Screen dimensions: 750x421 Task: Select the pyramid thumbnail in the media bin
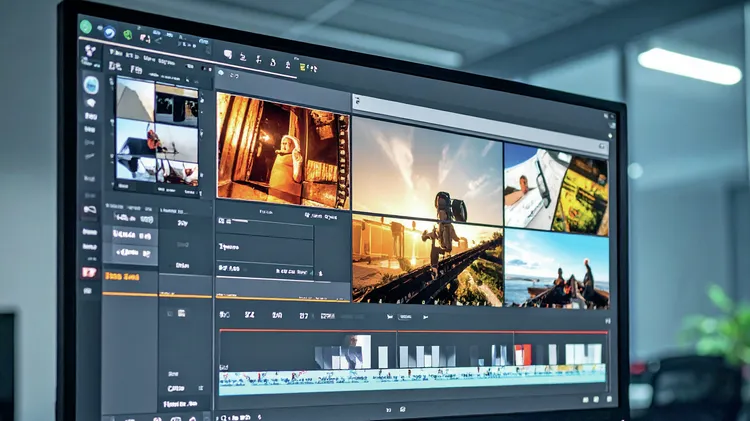point(135,100)
